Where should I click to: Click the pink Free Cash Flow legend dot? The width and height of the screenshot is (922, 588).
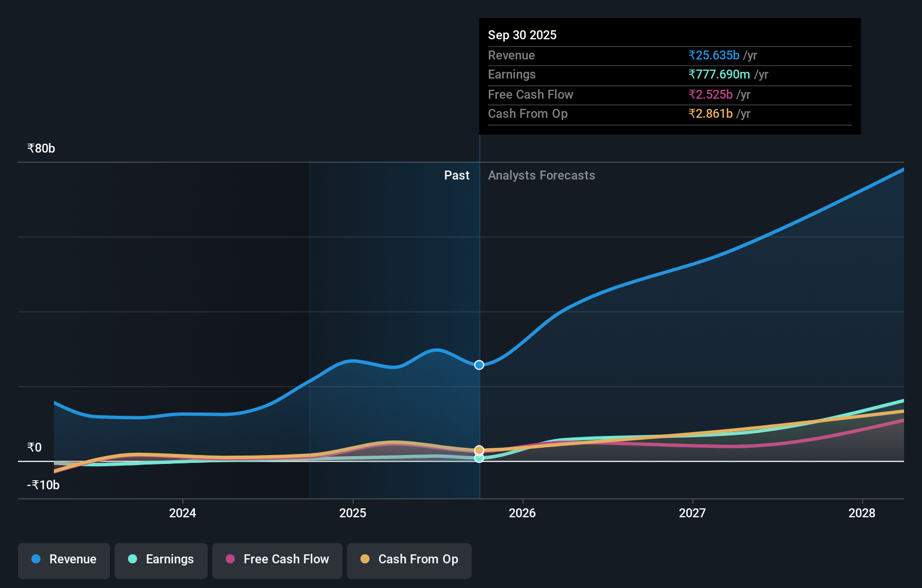pos(230,559)
